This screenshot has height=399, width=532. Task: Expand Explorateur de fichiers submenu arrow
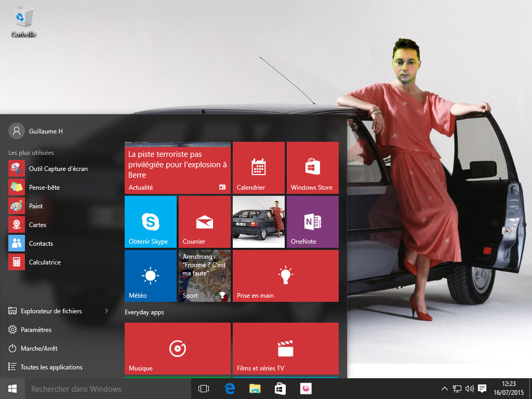(x=107, y=311)
